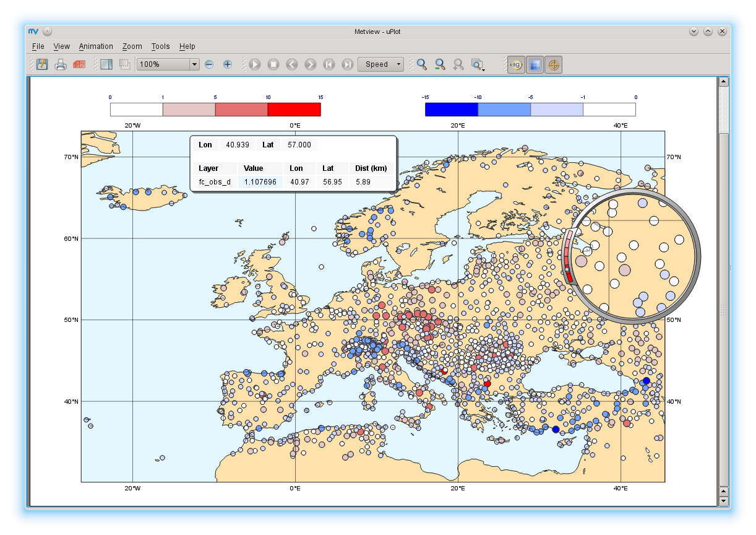Open the Speed dropdown

click(x=380, y=64)
